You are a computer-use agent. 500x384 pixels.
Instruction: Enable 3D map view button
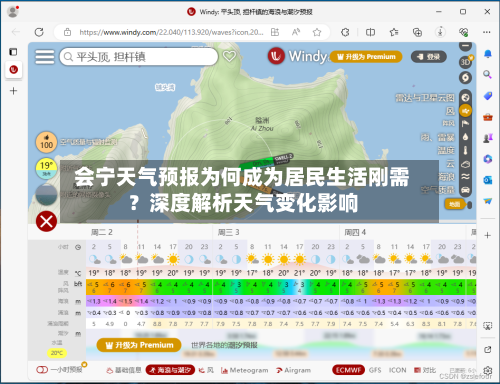[x=465, y=62]
